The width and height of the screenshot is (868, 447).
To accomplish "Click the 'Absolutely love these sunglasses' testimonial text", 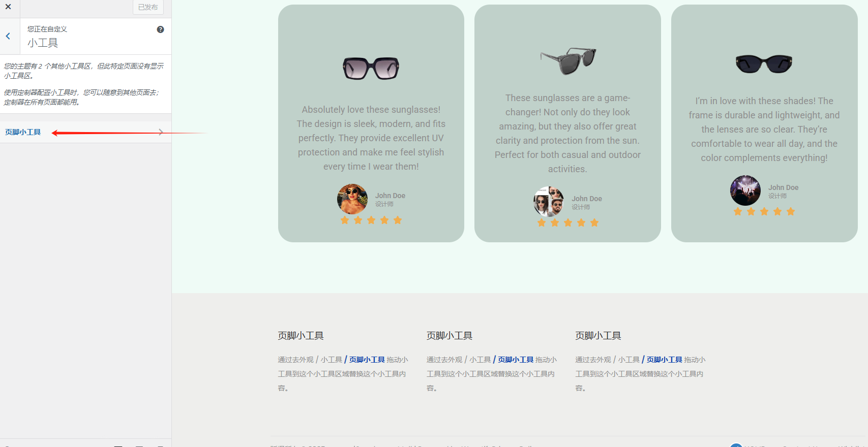I will [x=371, y=138].
